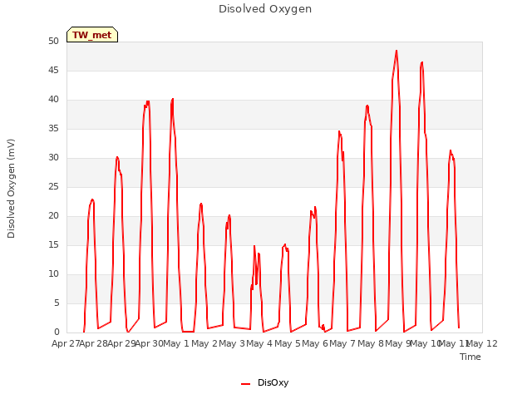
Task: Click the 'Apr 29' x-axis date label
Action: [x=121, y=343]
